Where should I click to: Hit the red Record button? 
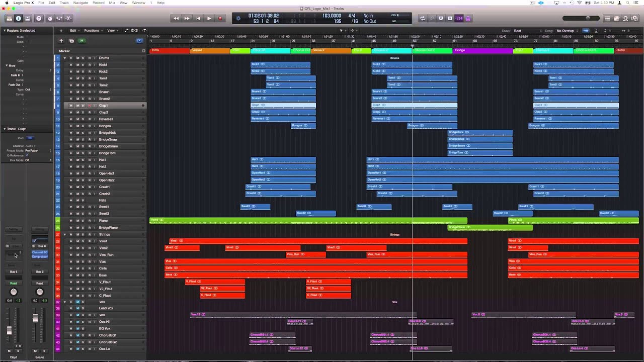pyautogui.click(x=220, y=19)
